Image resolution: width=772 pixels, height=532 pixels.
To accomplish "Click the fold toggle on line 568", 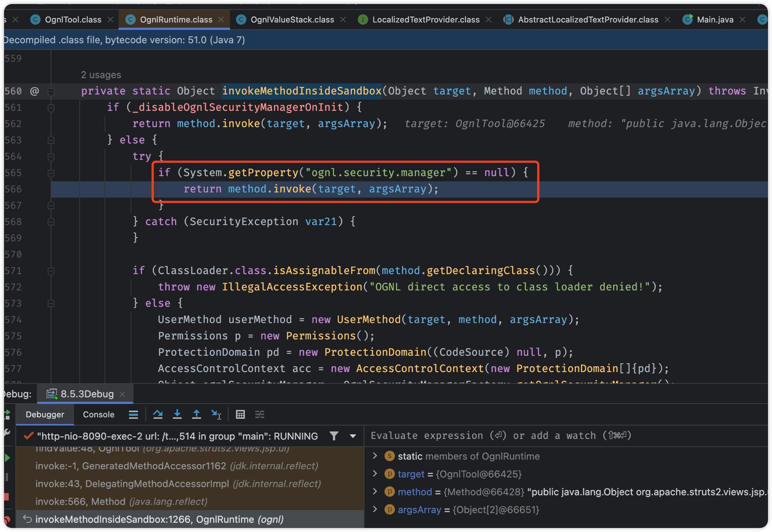I will click(x=51, y=222).
